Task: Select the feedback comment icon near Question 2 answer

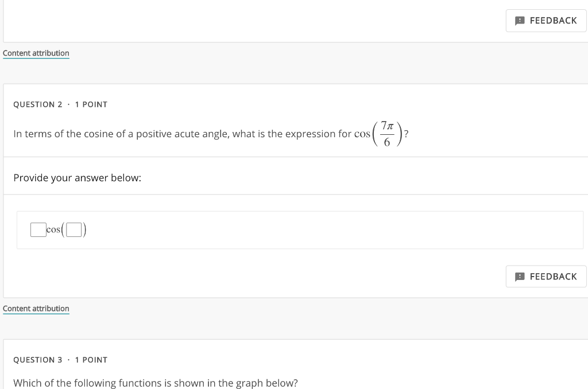Action: pos(520,277)
